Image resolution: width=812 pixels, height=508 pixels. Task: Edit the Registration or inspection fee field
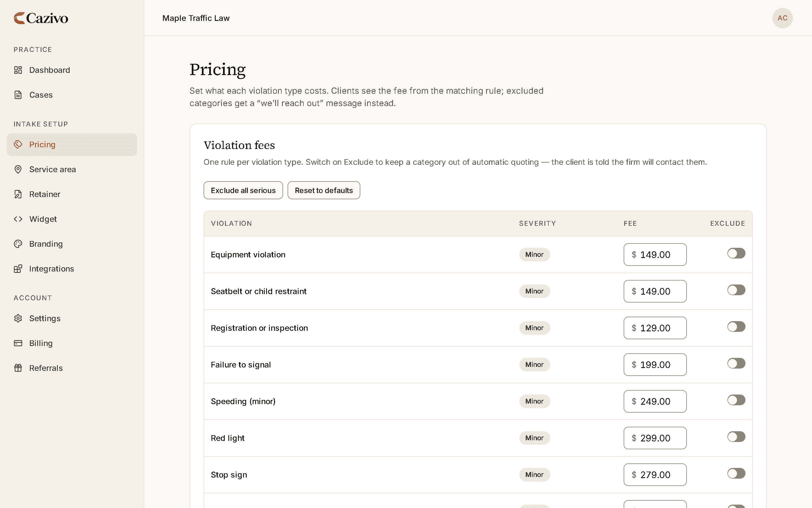tap(655, 328)
